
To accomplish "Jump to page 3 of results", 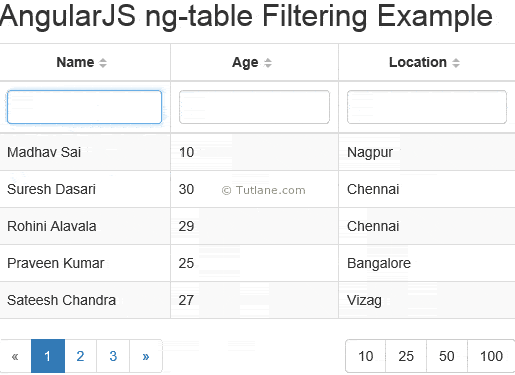I will 113,356.
